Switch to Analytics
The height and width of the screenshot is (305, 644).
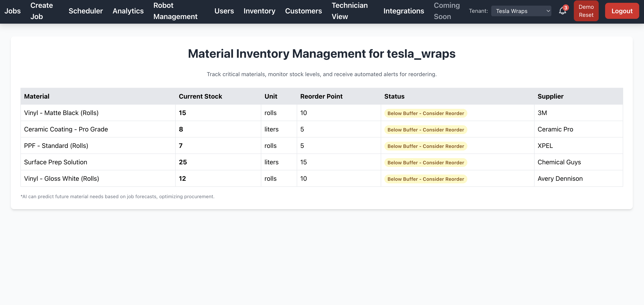point(128,11)
